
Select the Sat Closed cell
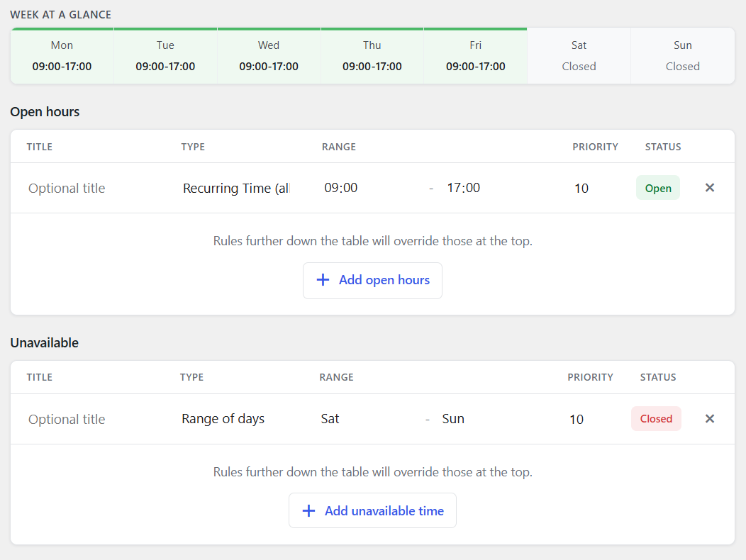[579, 56]
